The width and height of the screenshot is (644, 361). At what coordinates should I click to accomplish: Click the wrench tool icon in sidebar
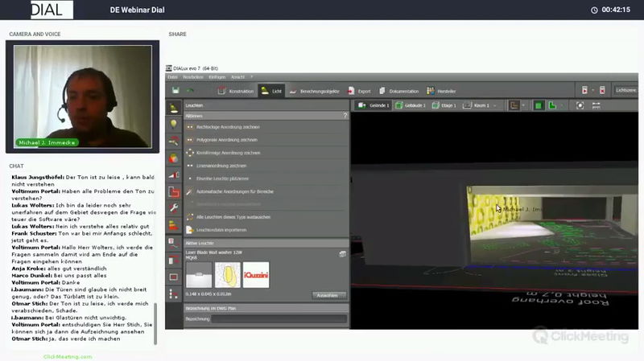point(173,207)
